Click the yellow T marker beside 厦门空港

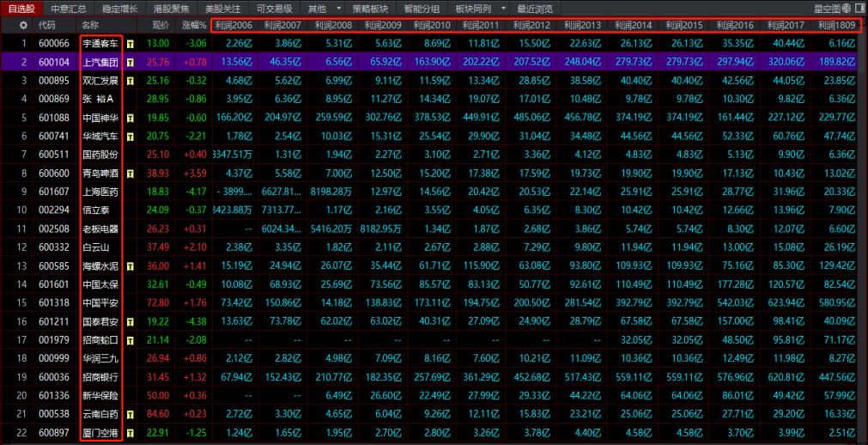tap(131, 433)
